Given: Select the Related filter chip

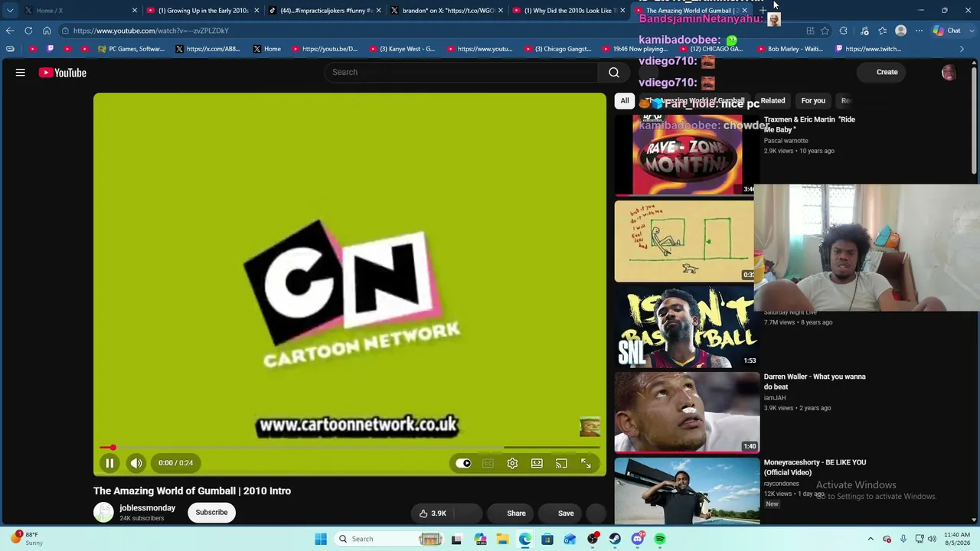Looking at the screenshot, I should pyautogui.click(x=773, y=100).
